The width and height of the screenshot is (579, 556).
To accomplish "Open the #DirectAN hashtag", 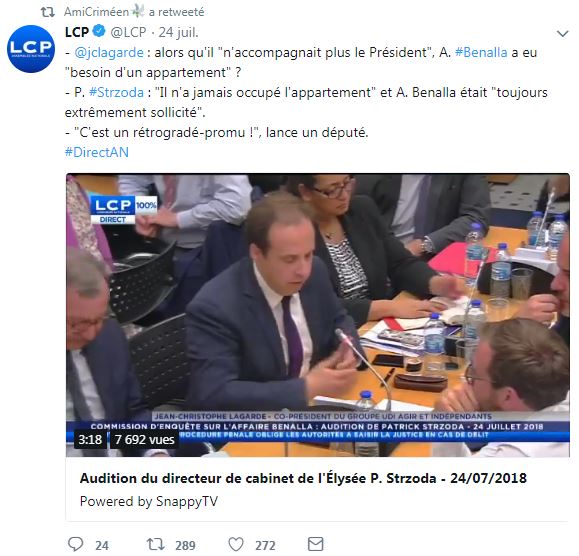I will coord(97,152).
